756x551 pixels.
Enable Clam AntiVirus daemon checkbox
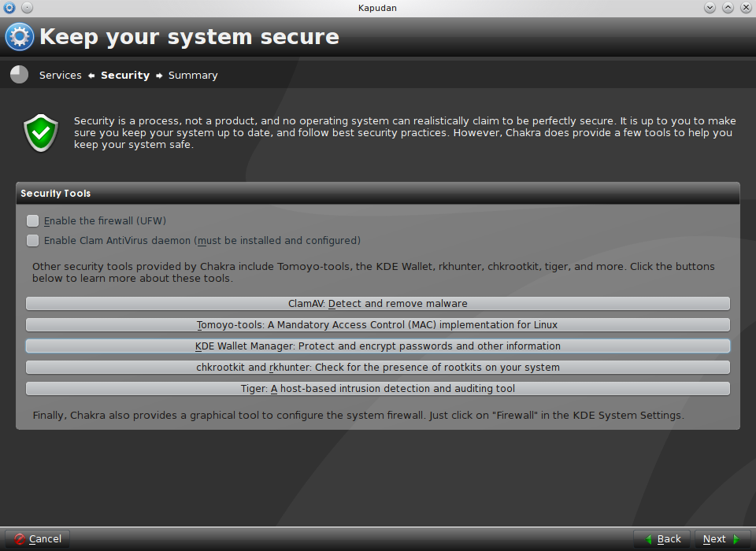[x=33, y=241]
